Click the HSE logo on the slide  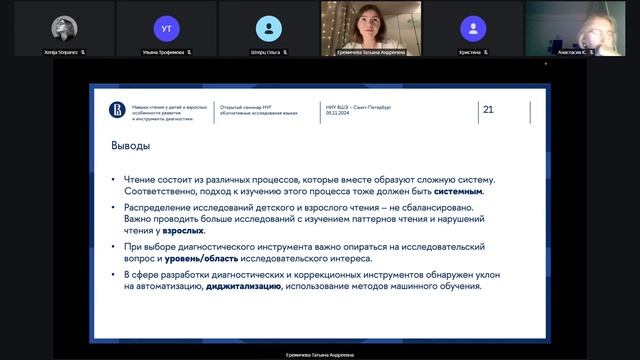point(117,110)
